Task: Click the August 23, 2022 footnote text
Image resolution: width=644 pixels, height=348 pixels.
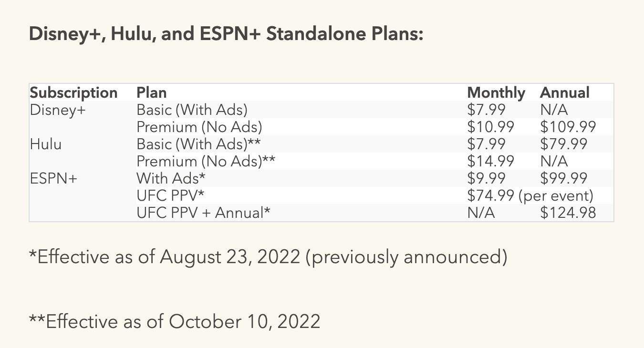Action: [x=230, y=257]
